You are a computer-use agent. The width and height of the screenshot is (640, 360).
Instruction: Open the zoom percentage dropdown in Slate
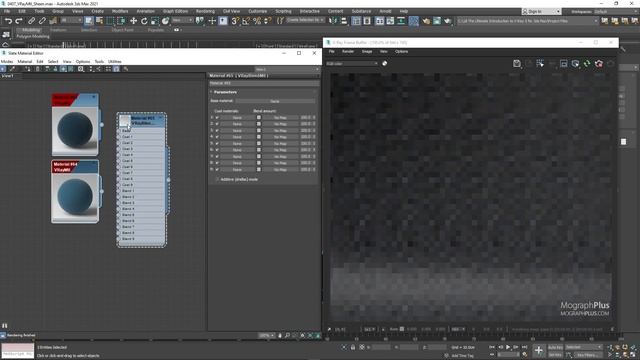tap(267, 336)
